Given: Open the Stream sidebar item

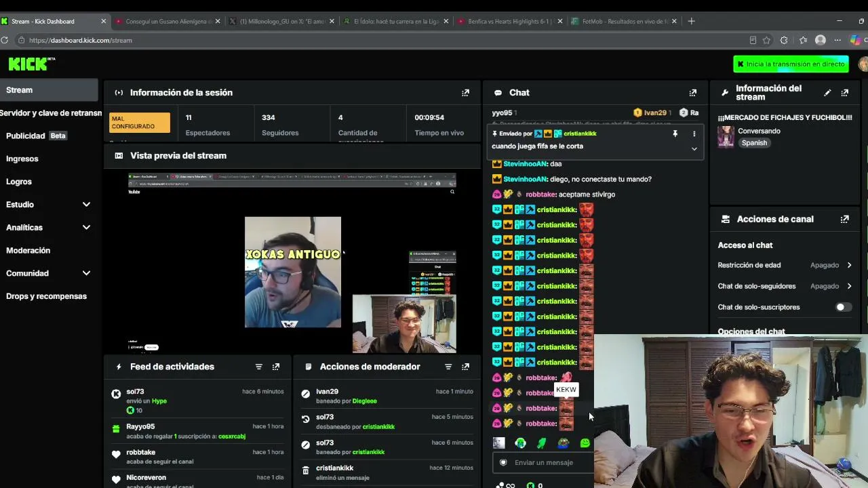Looking at the screenshot, I should pyautogui.click(x=49, y=90).
